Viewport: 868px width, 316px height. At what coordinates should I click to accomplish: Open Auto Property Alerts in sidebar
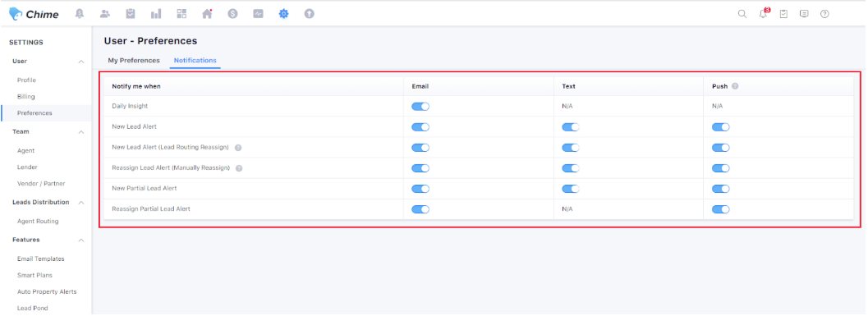click(x=47, y=291)
